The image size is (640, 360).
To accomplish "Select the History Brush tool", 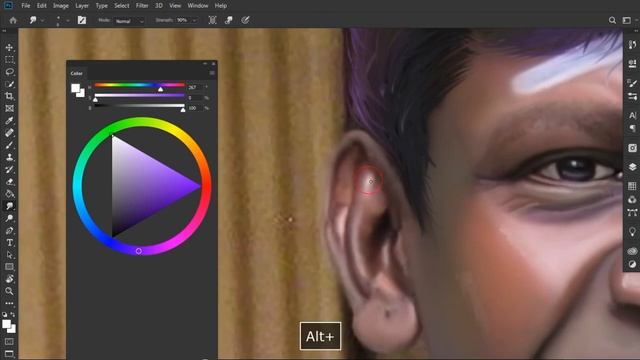I will click(9, 170).
